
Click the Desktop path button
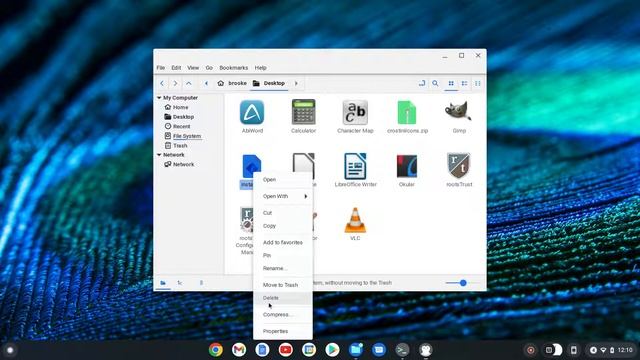tap(269, 83)
